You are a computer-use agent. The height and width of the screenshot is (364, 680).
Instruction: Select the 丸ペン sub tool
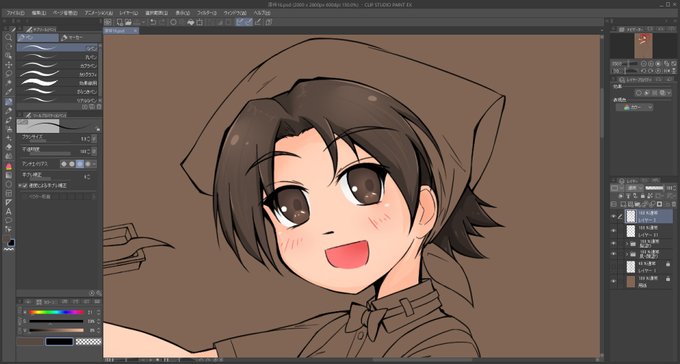click(x=57, y=57)
